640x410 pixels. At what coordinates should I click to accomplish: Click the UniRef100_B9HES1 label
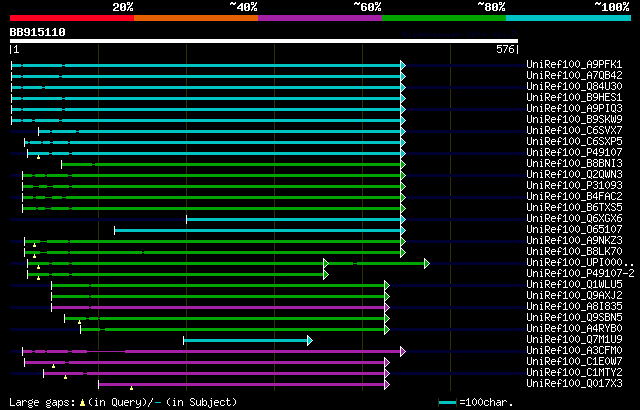pos(574,98)
